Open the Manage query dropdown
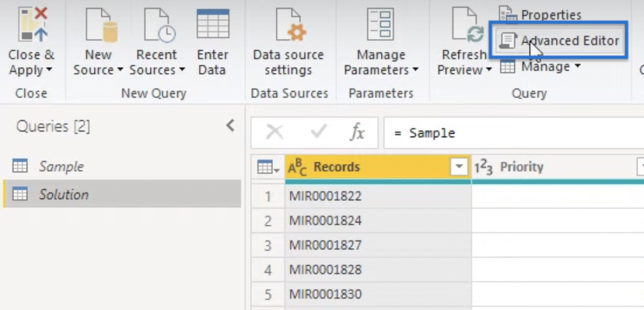The image size is (644, 310). click(540, 66)
